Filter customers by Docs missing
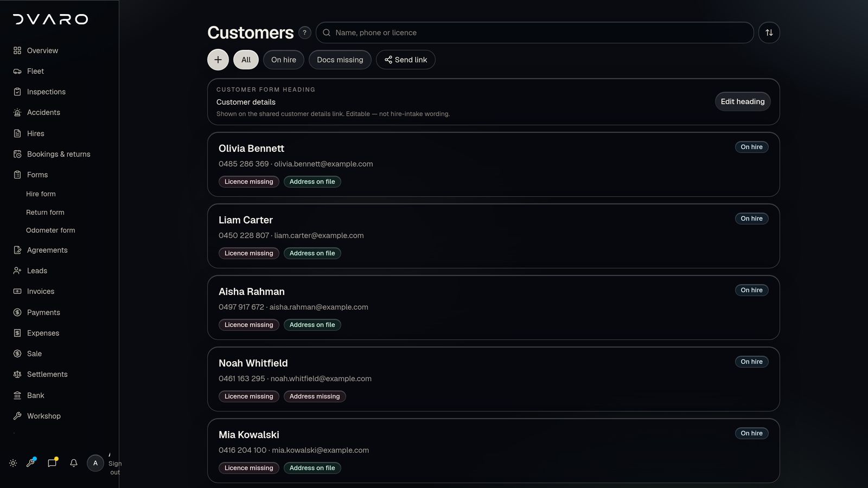868x488 pixels. [340, 60]
